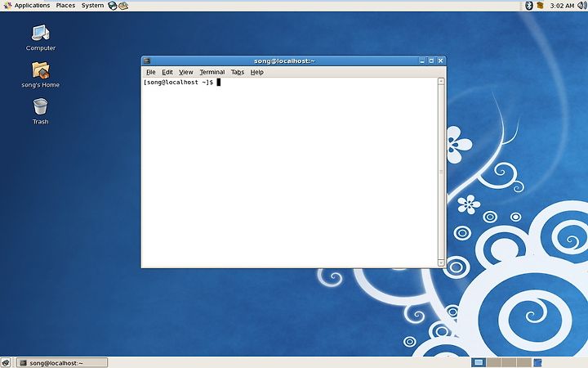The image size is (588, 368).
Task: Minimize the terminal window
Action: (422, 61)
